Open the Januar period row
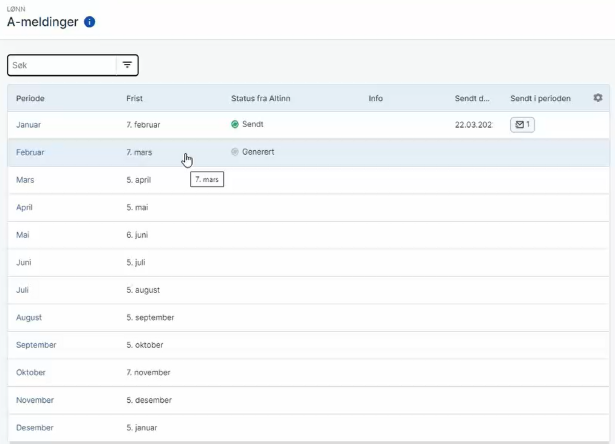 [29, 125]
